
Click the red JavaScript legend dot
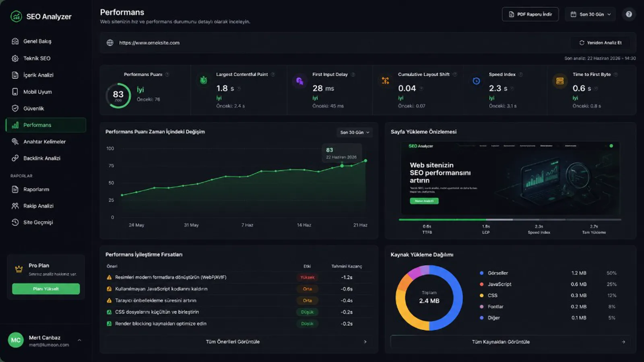(481, 284)
